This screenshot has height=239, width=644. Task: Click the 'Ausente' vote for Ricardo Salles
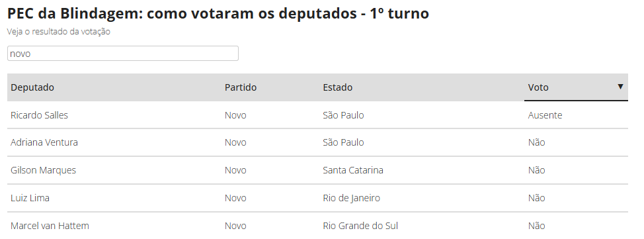(x=545, y=115)
